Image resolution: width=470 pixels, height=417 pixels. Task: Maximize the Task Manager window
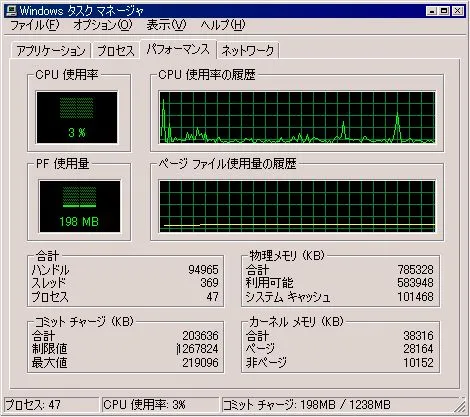point(444,11)
